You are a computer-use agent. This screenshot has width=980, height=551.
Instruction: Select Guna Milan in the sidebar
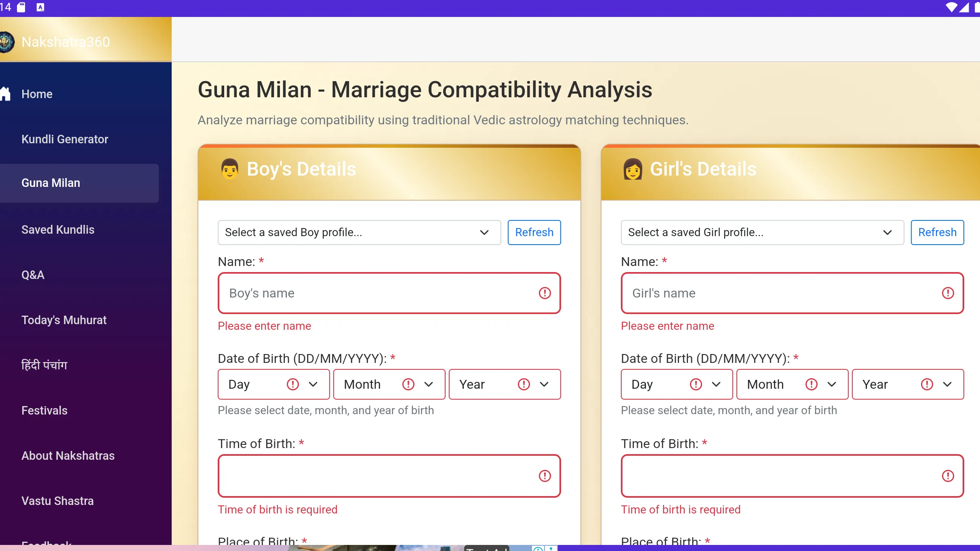pyautogui.click(x=50, y=183)
